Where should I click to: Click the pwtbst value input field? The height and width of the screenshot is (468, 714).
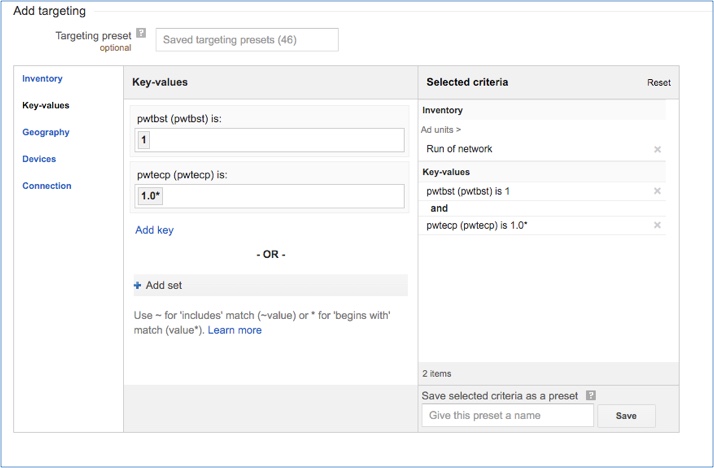(270, 140)
